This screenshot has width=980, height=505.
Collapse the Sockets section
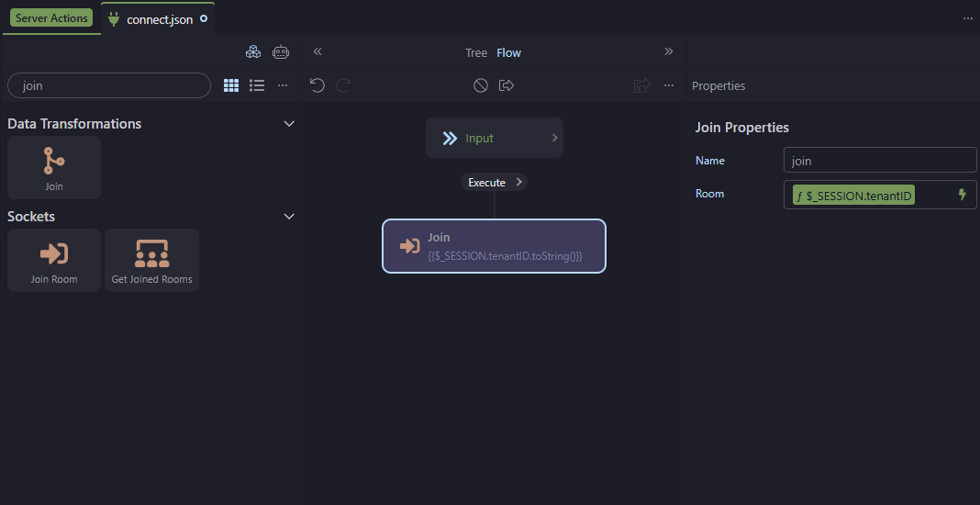[x=289, y=217]
